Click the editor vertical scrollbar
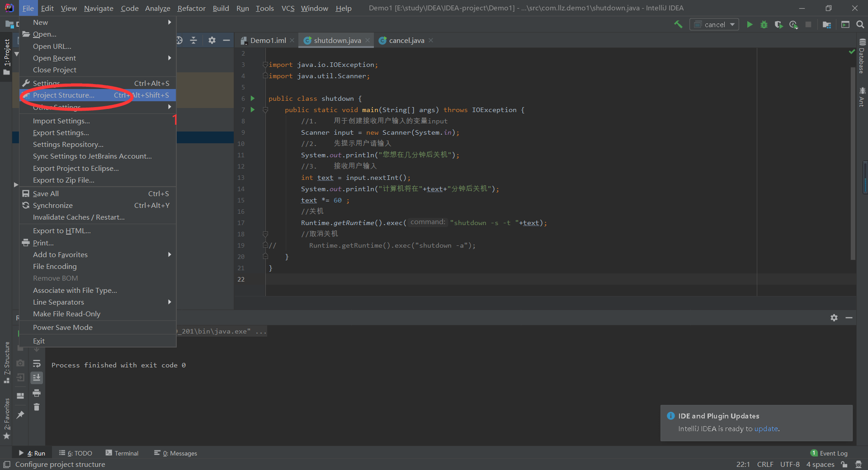The width and height of the screenshot is (868, 470). (x=853, y=163)
